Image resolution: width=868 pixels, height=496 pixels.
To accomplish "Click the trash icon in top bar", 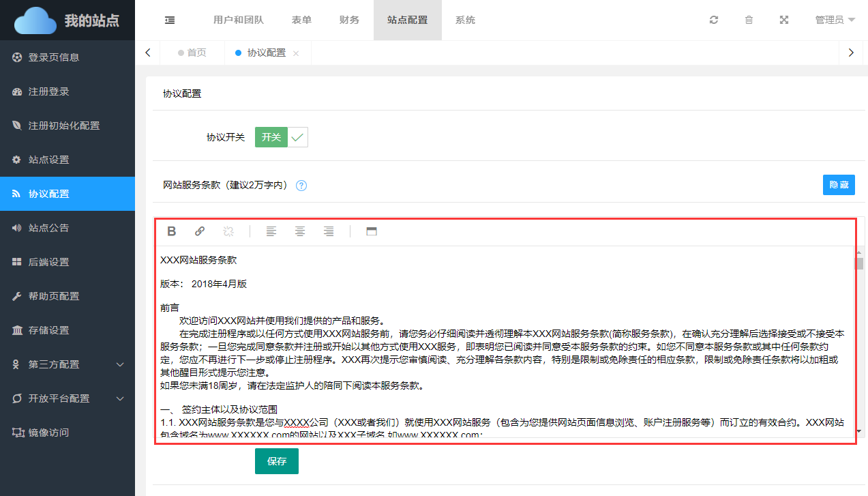I will 749,20.
